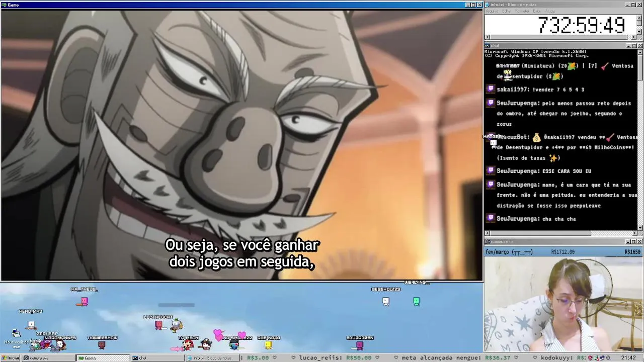The image size is (644, 362).
Task: Open the Meus locais de rede desktop icon
Action: 16,338
